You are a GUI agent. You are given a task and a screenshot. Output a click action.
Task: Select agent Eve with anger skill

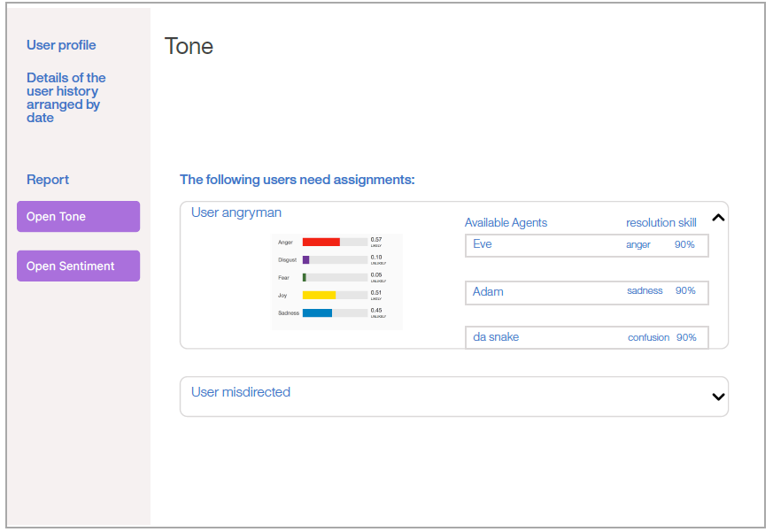(587, 245)
